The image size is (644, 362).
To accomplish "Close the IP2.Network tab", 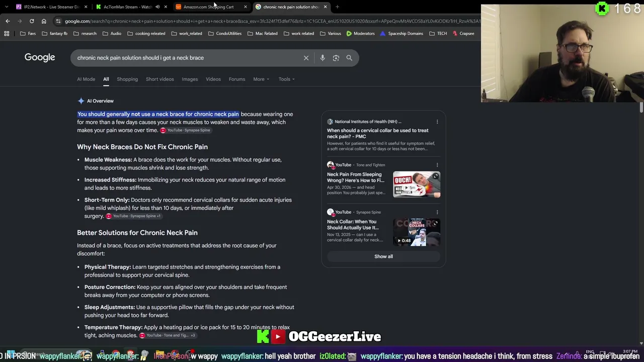I will pyautogui.click(x=86, y=7).
